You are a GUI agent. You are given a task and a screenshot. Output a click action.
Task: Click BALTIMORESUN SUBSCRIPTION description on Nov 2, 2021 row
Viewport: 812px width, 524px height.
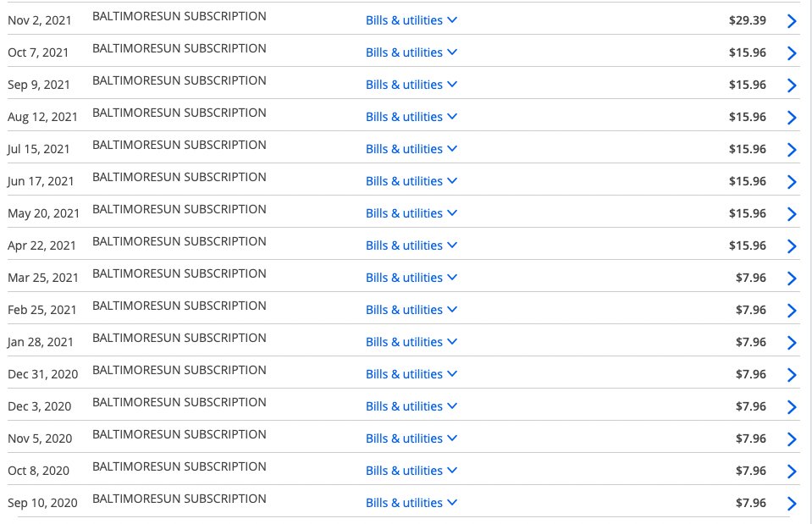click(x=180, y=16)
